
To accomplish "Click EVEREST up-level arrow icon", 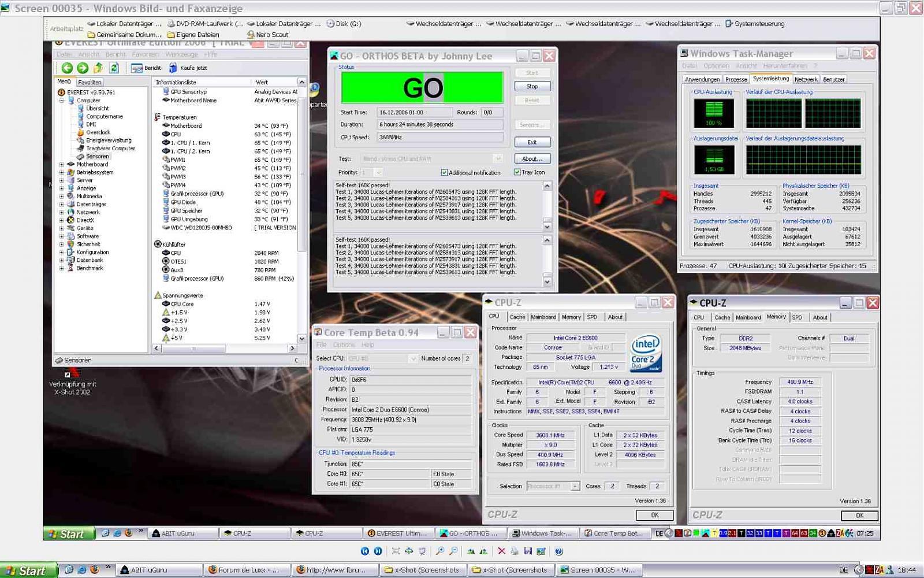I will [98, 68].
